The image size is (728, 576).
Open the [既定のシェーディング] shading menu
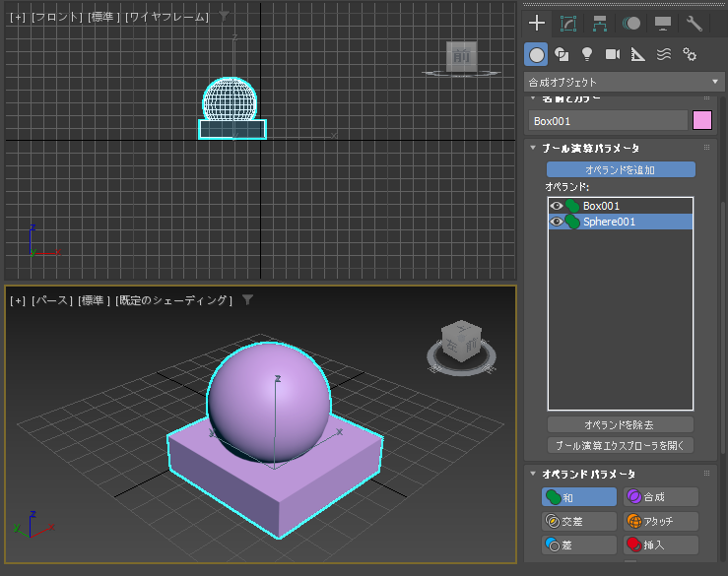[173, 300]
